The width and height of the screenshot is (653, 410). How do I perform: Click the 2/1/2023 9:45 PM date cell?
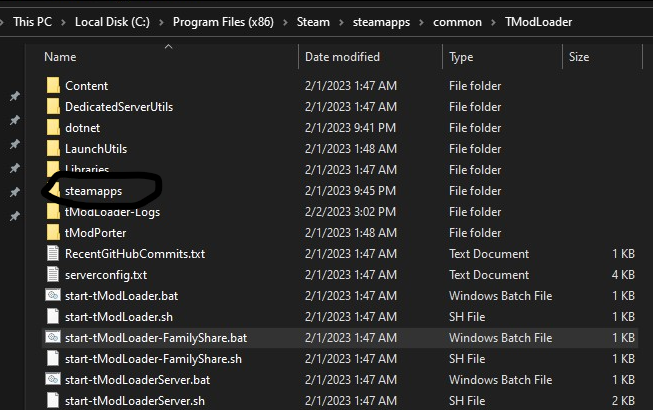coord(350,191)
